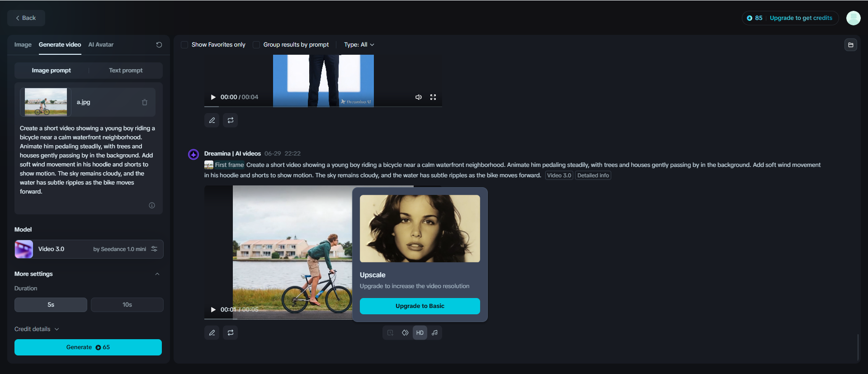The height and width of the screenshot is (374, 868).
Task: Click the a.jpg image thumbnail
Action: click(46, 102)
